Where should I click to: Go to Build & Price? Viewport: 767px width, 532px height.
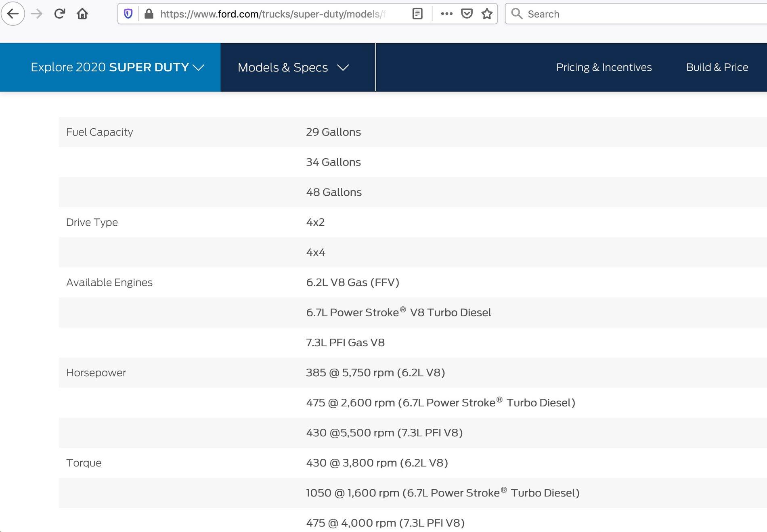717,67
